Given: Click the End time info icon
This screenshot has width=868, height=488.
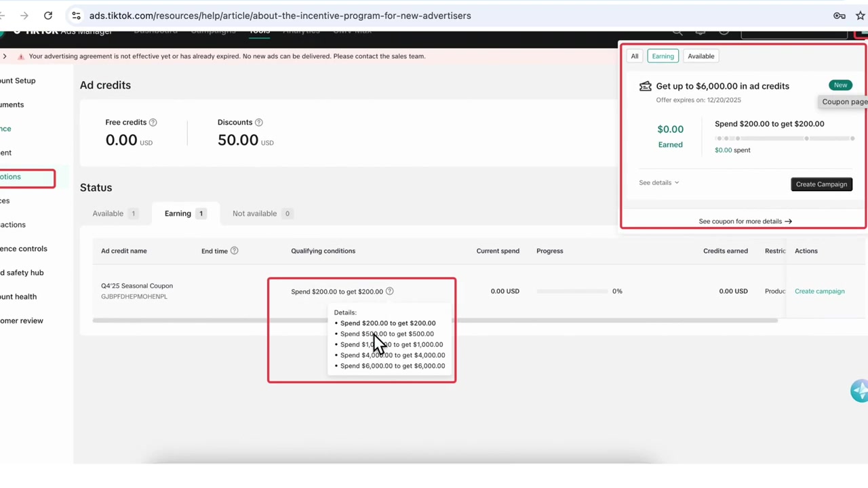Looking at the screenshot, I should pos(234,251).
